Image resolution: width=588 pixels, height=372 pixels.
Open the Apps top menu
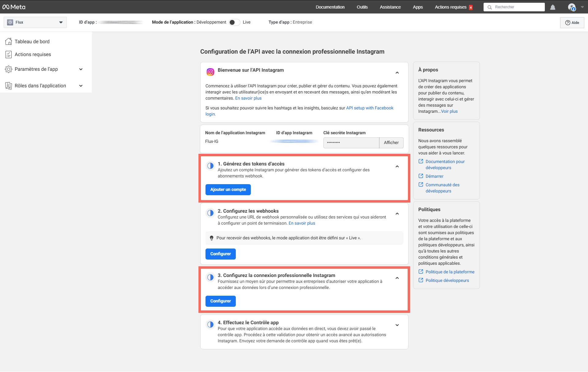coord(418,7)
